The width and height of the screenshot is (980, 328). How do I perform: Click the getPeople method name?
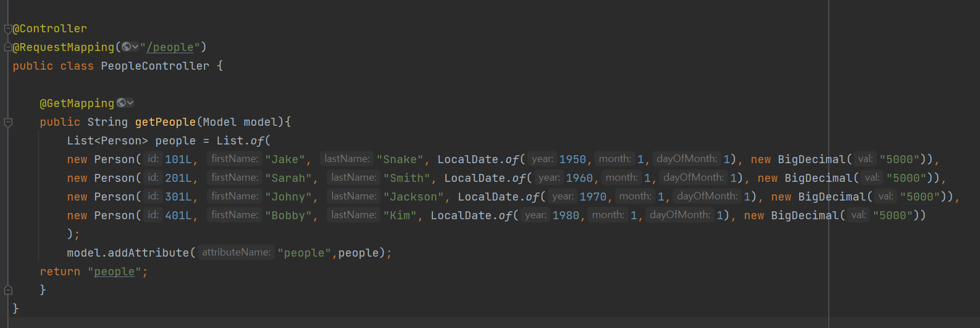coord(165,122)
